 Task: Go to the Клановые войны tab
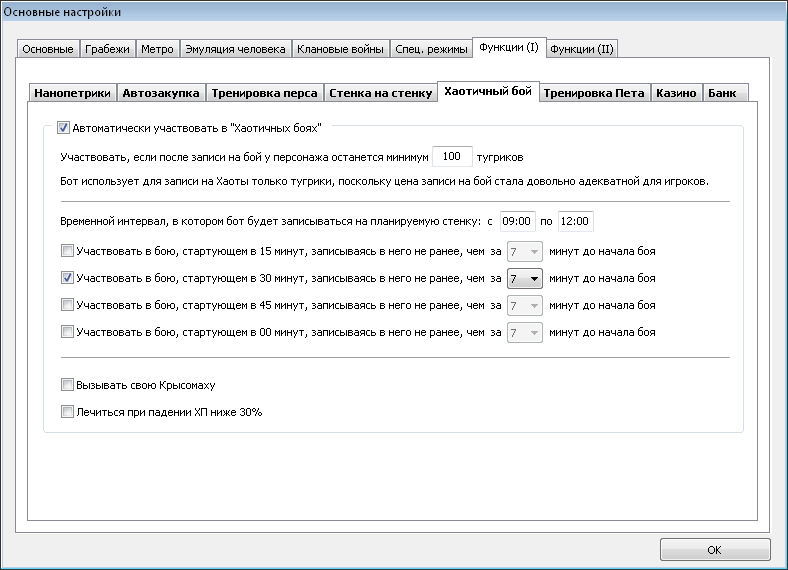click(340, 49)
